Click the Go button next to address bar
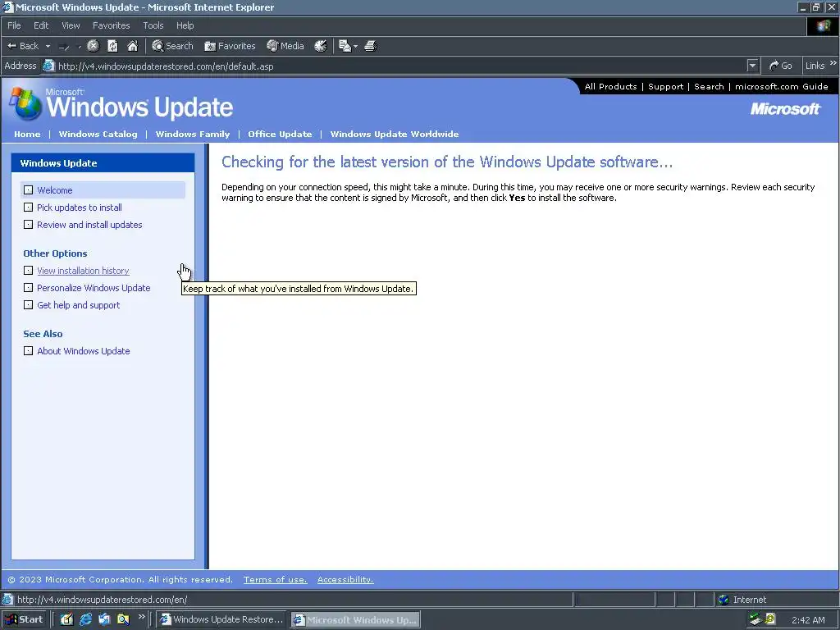This screenshot has height=630, width=840. [x=781, y=66]
